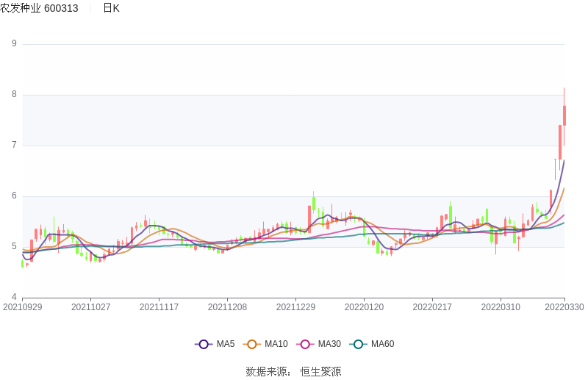Screen dimensions: 588x380
Task: Select the 20210929 date on the x-axis
Action: click(23, 307)
